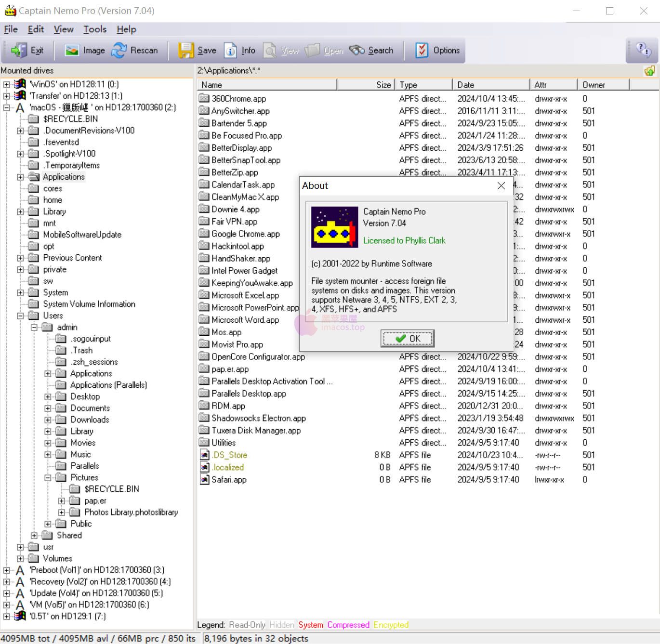Viewport: 660px width, 644px height.
Task: Click the .DS_Store file icon
Action: 204,455
